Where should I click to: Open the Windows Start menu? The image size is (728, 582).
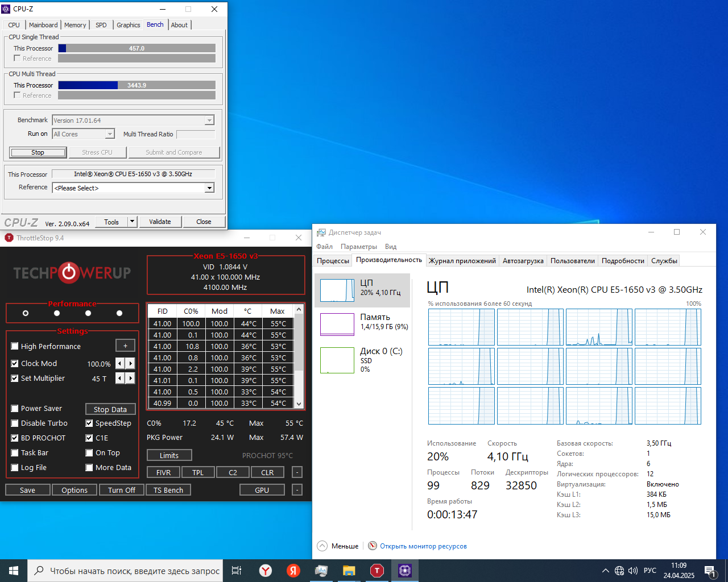[14, 571]
